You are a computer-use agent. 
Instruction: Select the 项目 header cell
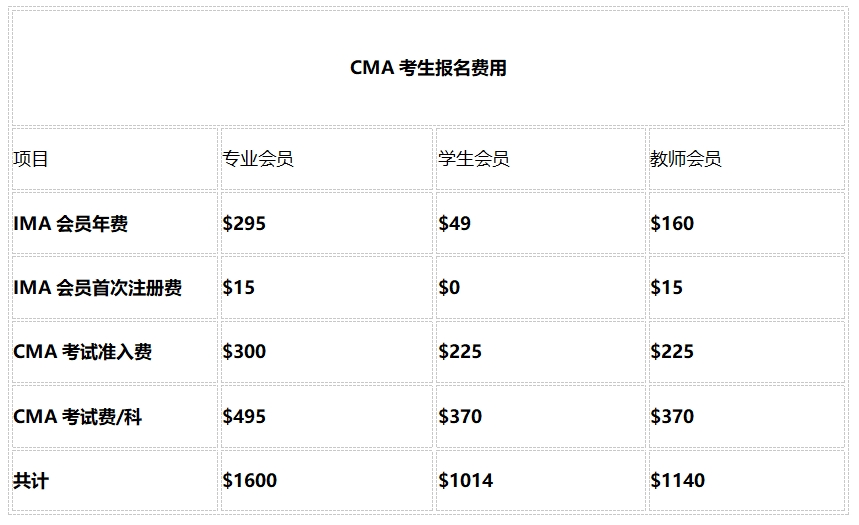click(31, 159)
